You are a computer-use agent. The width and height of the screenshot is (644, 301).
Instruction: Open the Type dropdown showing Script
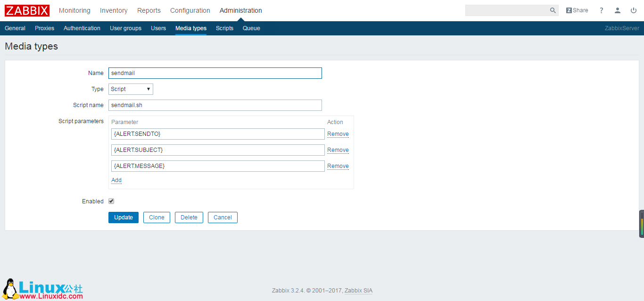[131, 89]
